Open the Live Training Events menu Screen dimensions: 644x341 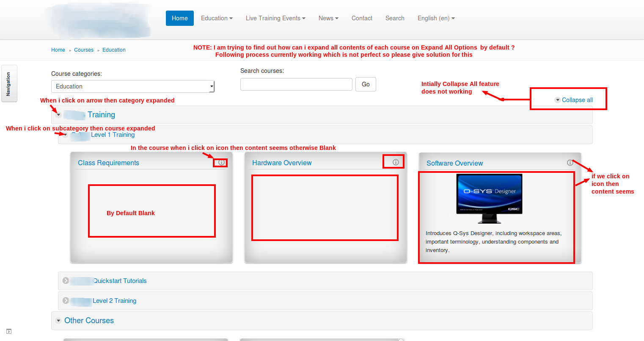[275, 18]
